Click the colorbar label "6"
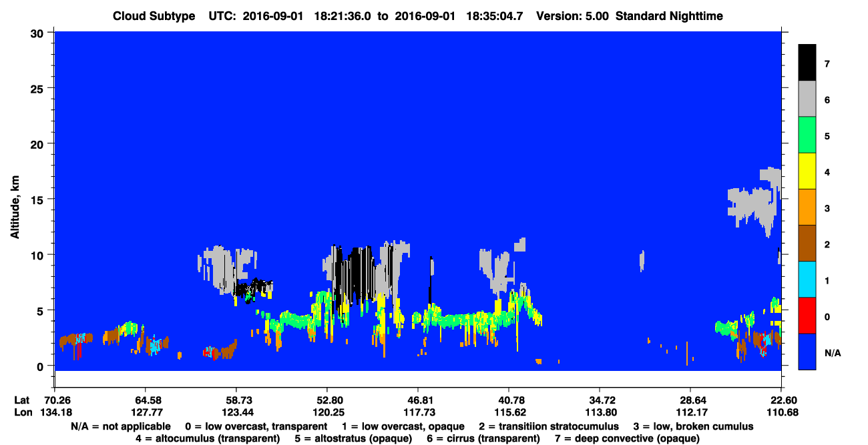Image resolution: width=868 pixels, height=445 pixels. click(827, 100)
